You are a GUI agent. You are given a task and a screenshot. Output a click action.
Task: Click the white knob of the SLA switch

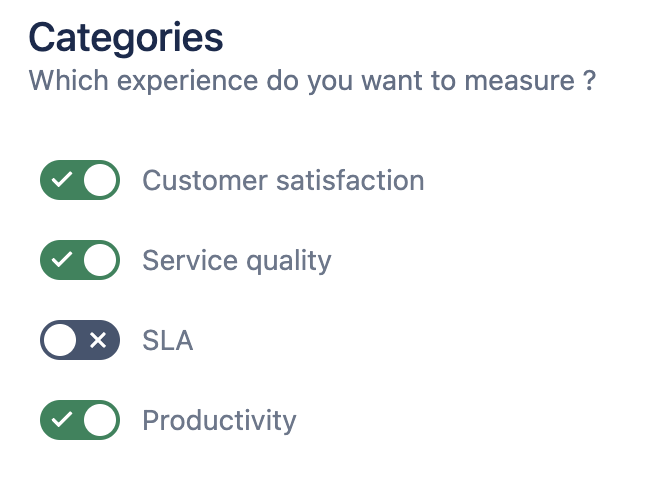[x=60, y=340]
